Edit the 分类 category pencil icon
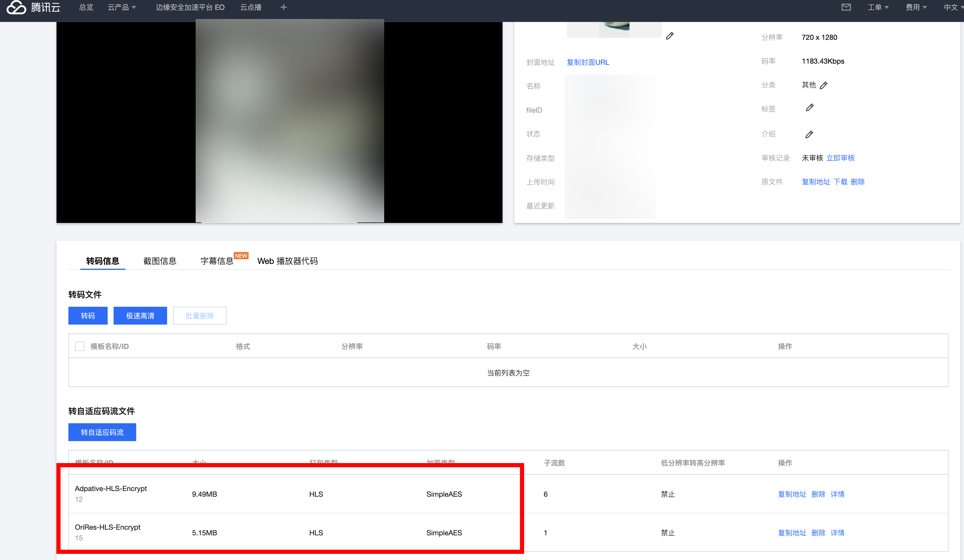 tap(824, 85)
